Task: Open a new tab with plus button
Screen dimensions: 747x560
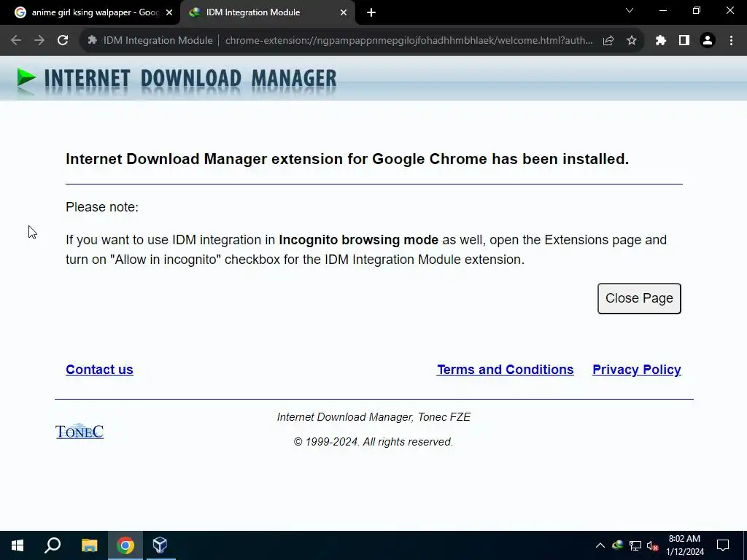Action: [x=371, y=13]
